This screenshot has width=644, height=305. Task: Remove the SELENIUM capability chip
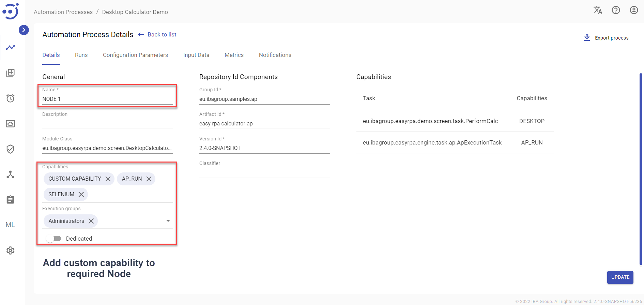click(x=81, y=195)
